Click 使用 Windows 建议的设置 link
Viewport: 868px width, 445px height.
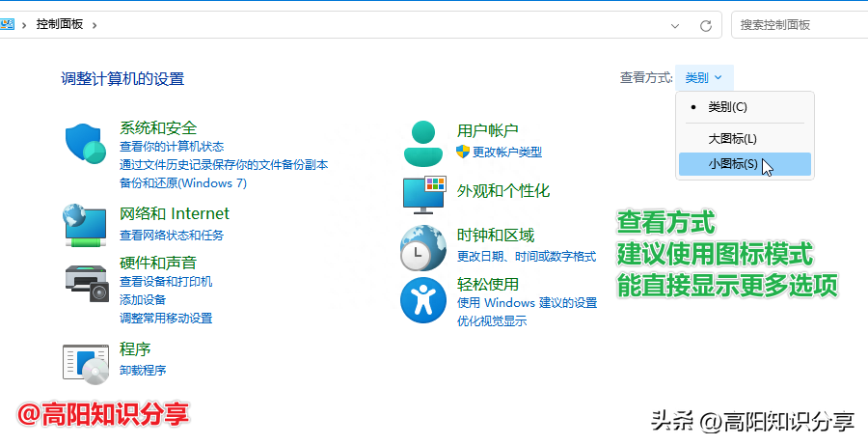(x=527, y=303)
